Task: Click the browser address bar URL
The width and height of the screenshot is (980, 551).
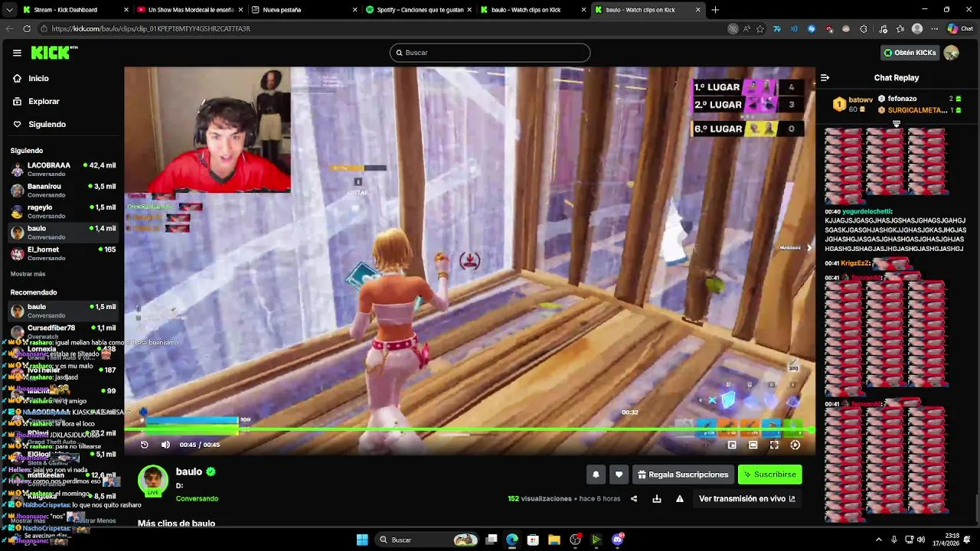Action: pos(151,28)
